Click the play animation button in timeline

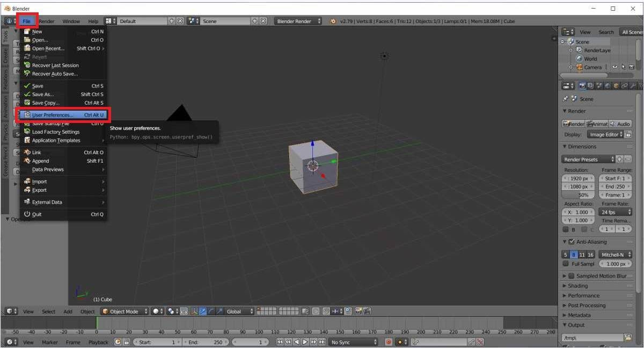(305, 342)
